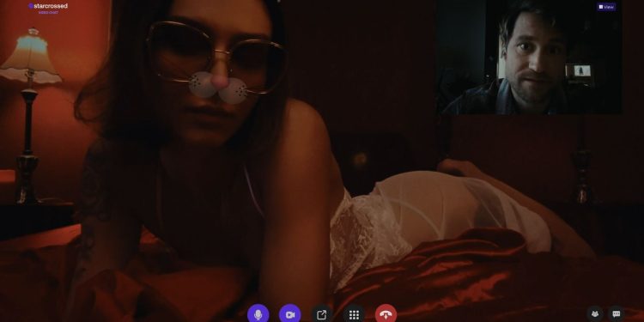This screenshot has height=322, width=644.
Task: Show the participants list icon
Action: [x=595, y=314]
